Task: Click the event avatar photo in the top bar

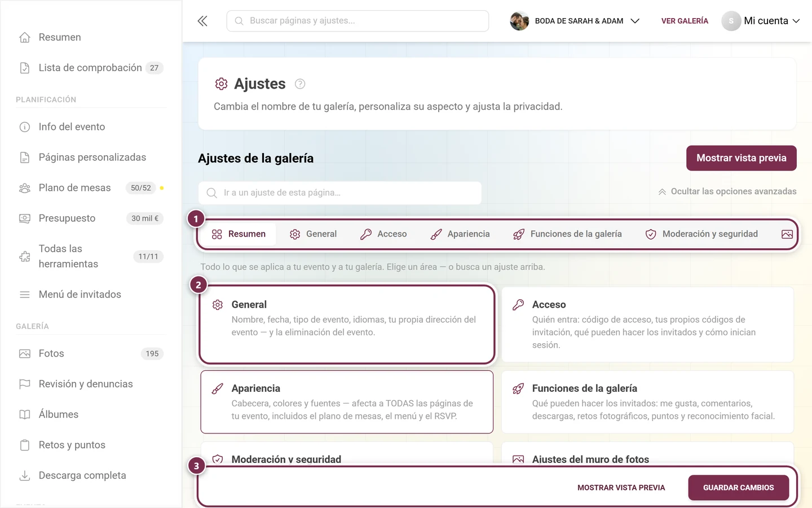Action: point(519,21)
